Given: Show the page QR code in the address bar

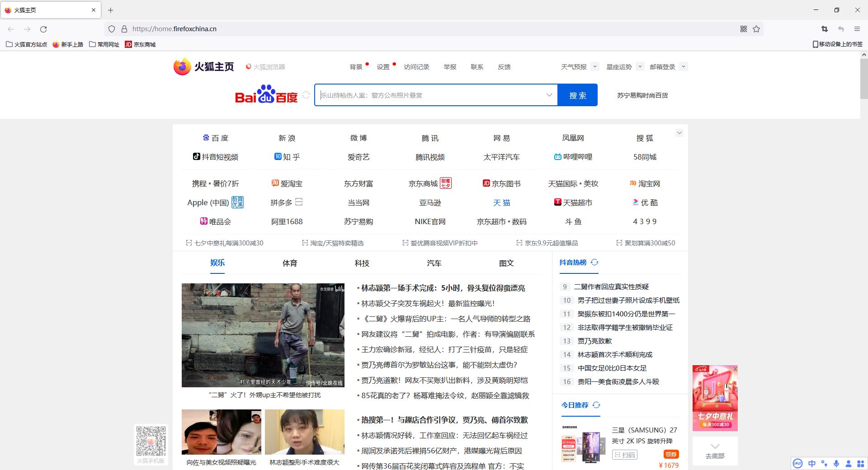Looking at the screenshot, I should tap(743, 28).
